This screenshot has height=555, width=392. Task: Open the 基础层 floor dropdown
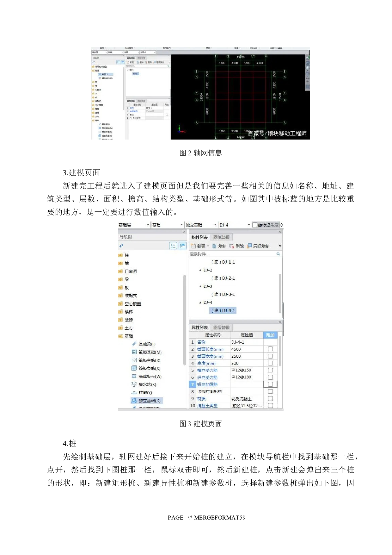pyautogui.click(x=148, y=225)
